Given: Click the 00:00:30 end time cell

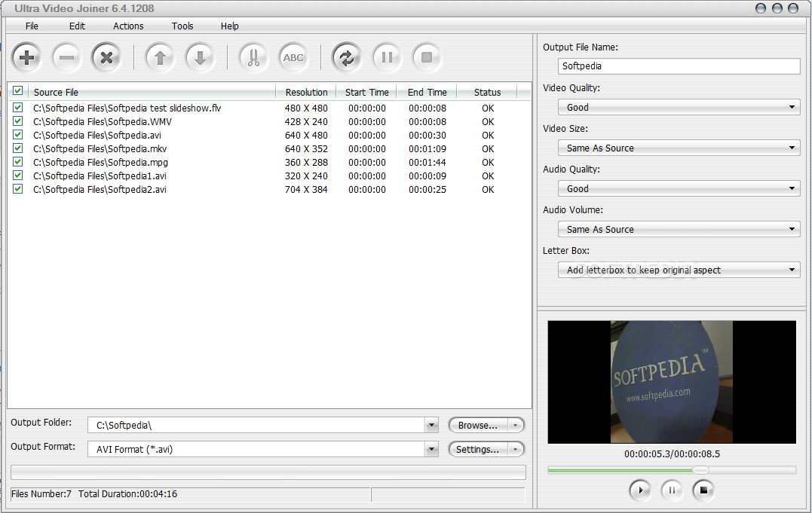Looking at the screenshot, I should point(427,135).
